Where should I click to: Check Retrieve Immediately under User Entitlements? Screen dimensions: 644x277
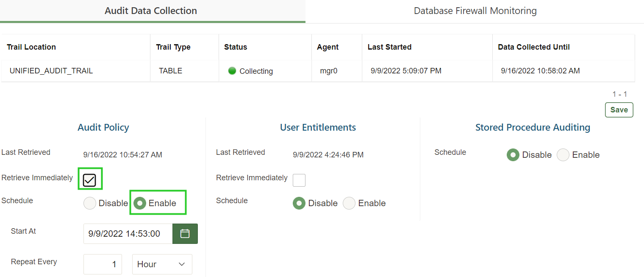tap(299, 180)
